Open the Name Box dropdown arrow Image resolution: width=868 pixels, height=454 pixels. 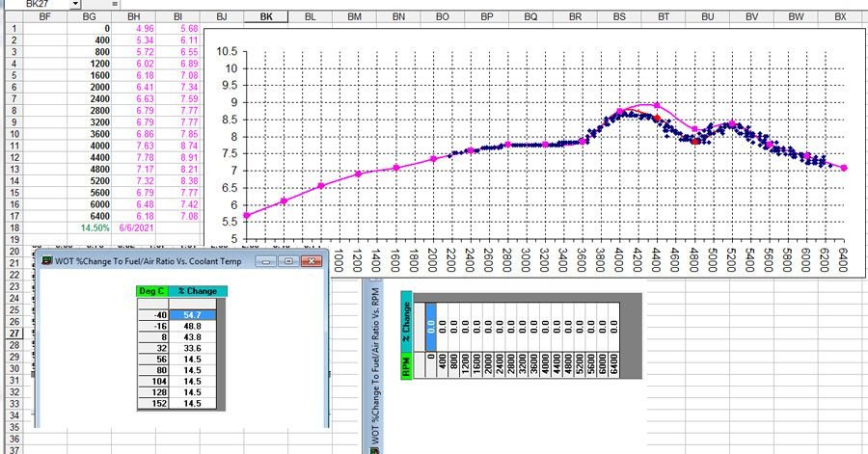(75, 5)
